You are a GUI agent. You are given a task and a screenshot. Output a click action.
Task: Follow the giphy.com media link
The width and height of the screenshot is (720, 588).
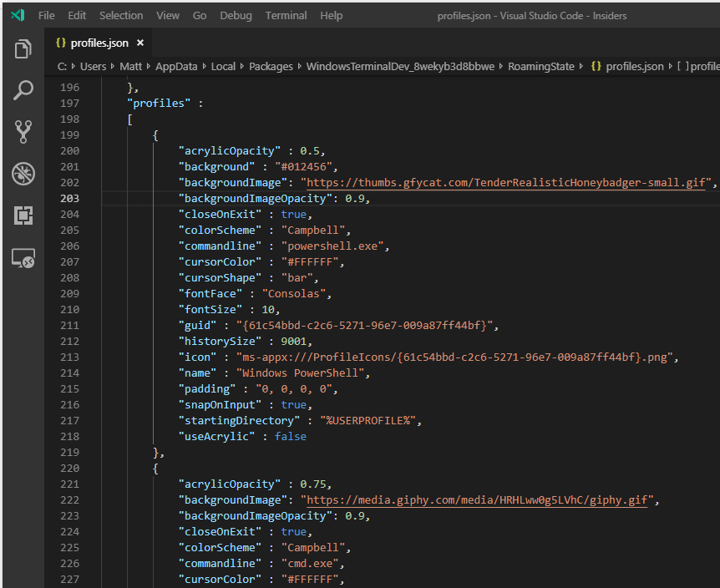click(x=479, y=500)
